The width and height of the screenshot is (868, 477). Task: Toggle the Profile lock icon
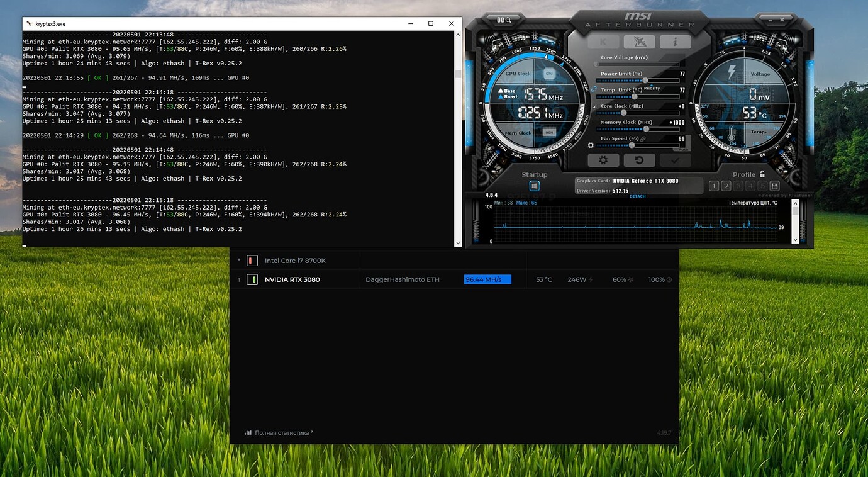point(762,174)
